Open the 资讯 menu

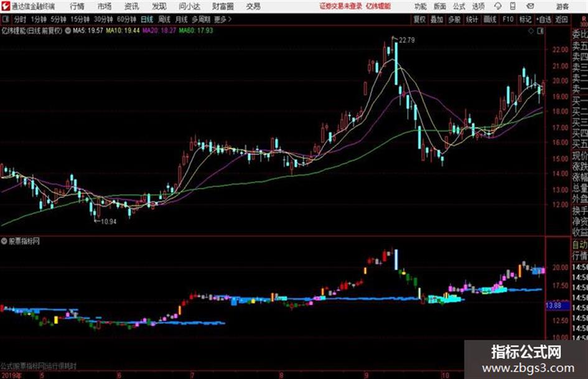tap(132, 6)
